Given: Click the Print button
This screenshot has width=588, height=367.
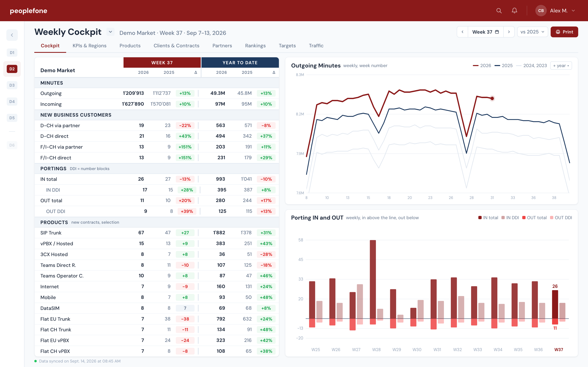Looking at the screenshot, I should [x=564, y=32].
